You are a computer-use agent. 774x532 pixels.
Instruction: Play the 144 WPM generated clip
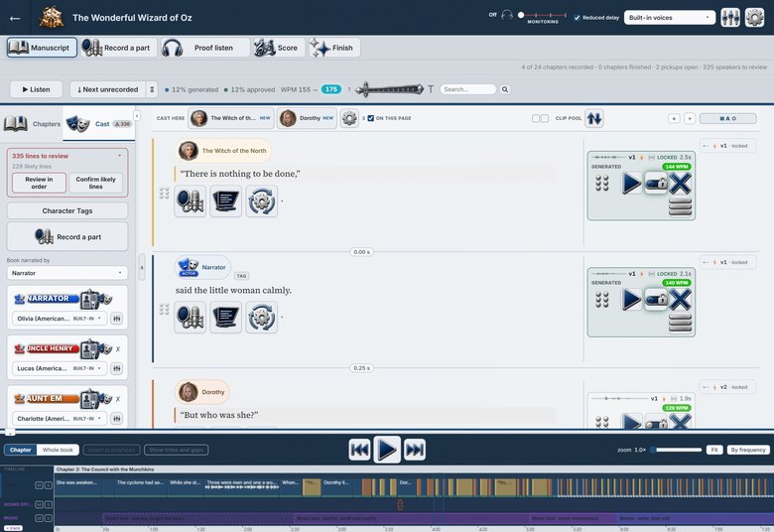631,184
